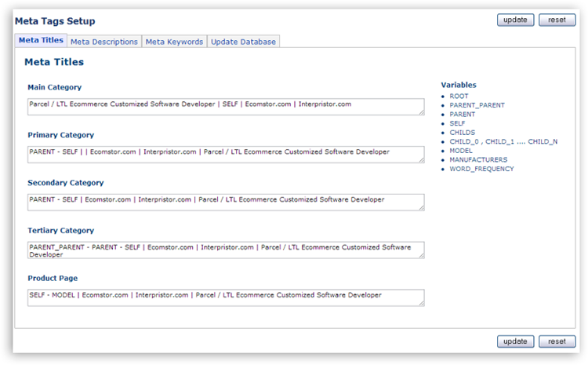Focus the Secondary Category text field

226,203
